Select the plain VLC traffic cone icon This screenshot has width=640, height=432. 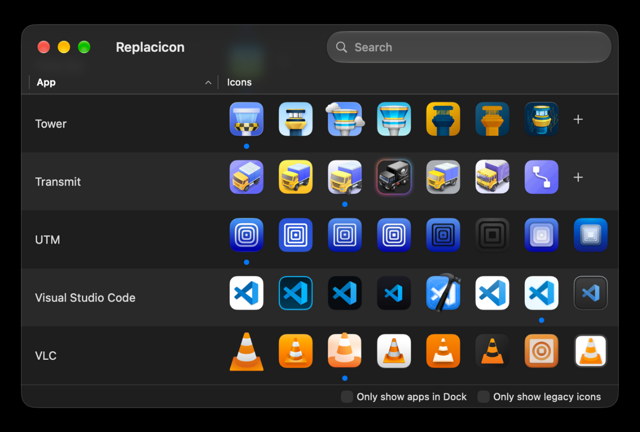coord(246,351)
